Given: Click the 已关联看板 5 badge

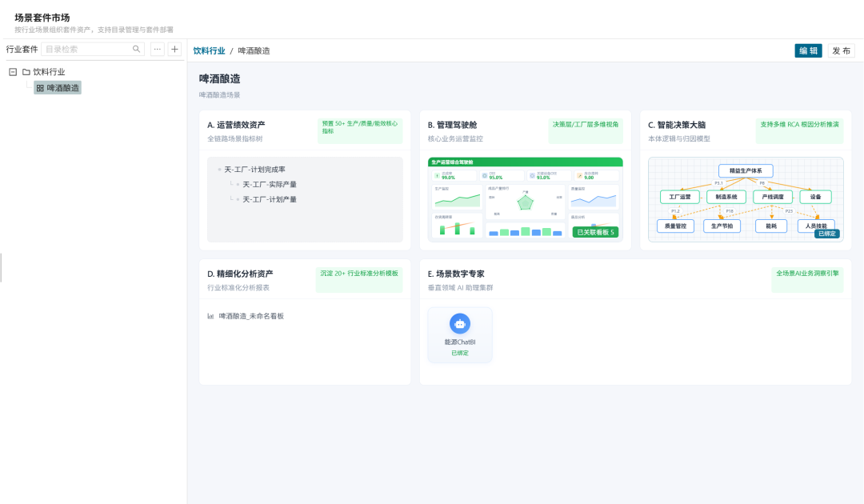Looking at the screenshot, I should (595, 233).
